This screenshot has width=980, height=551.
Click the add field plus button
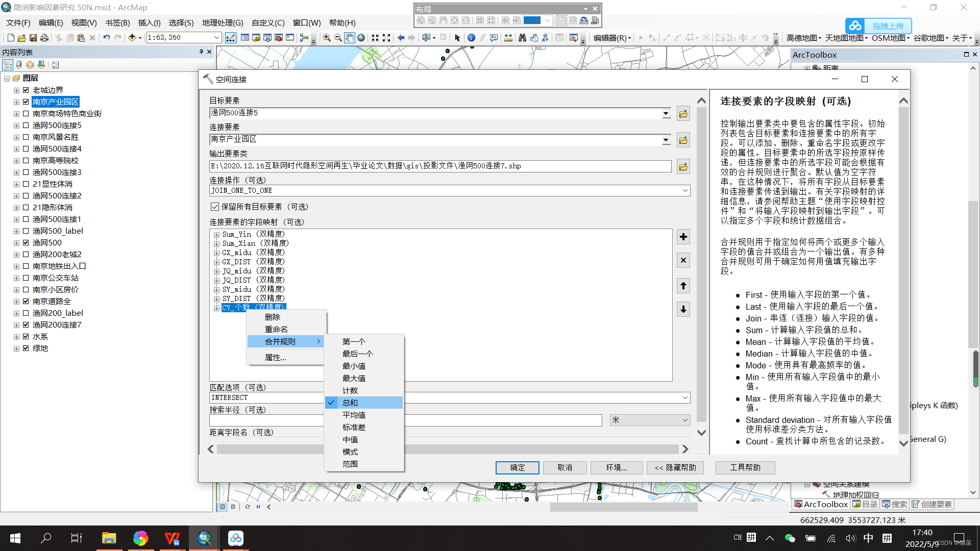click(683, 237)
